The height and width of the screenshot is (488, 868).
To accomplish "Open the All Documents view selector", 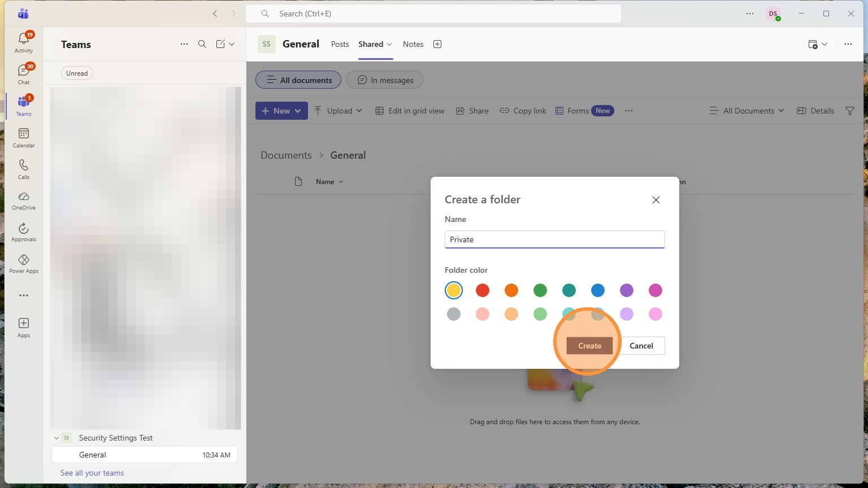I will point(747,111).
